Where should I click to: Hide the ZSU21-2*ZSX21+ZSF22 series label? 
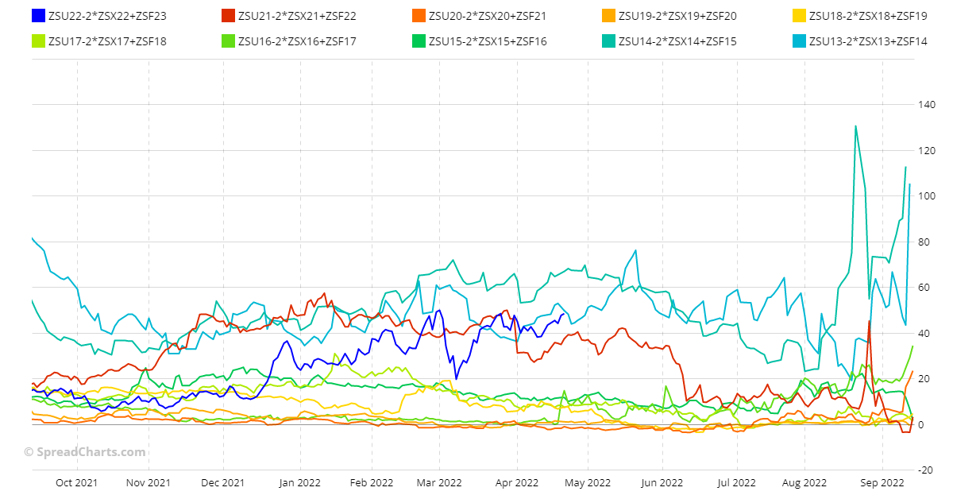pos(296,15)
